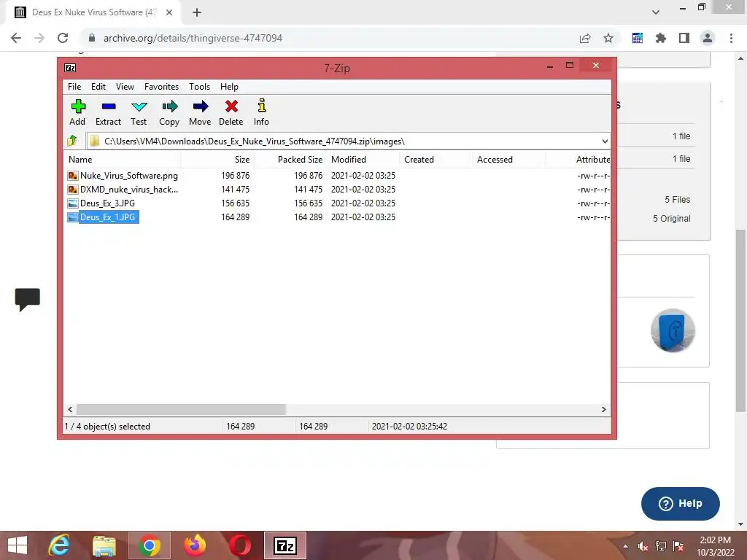Open the Help menu in 7-Zip
747x560 pixels.
tap(229, 87)
